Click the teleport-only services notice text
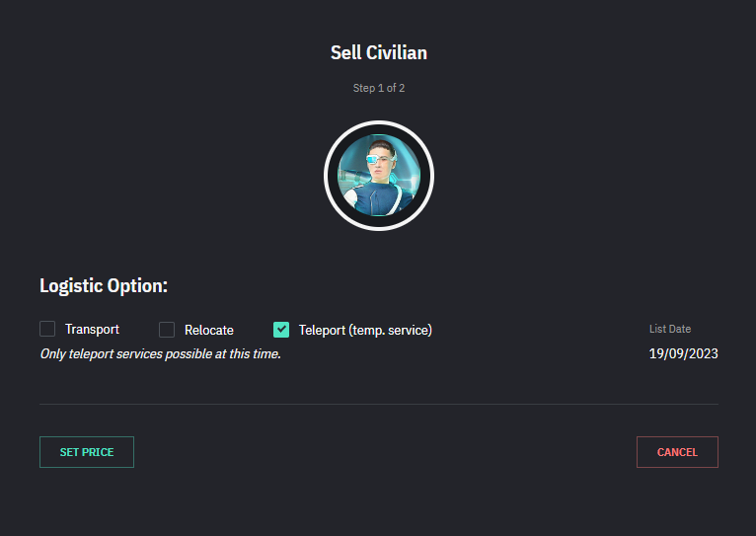This screenshot has height=536, width=756. (160, 353)
